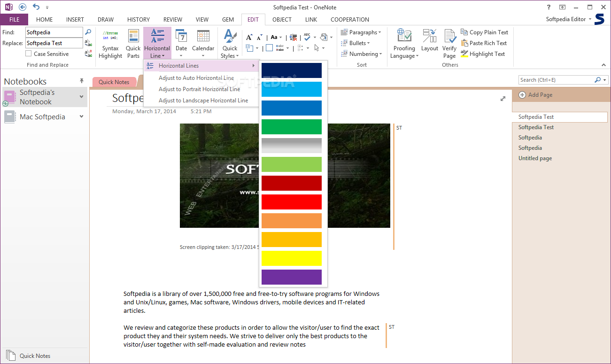Click the decrease font size icon

pos(260,37)
